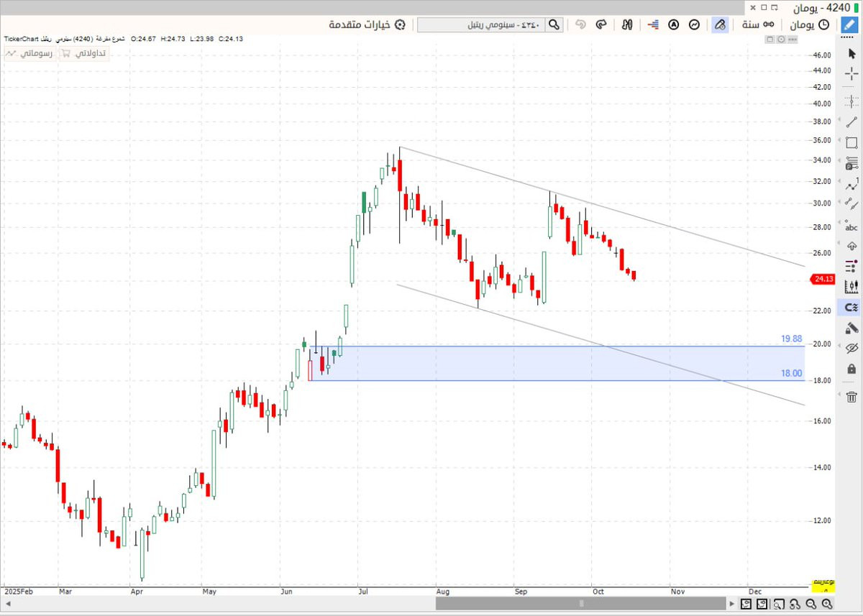Click the chart scrollbar right arrow
Screen dimensions: 863x616
(x=732, y=604)
